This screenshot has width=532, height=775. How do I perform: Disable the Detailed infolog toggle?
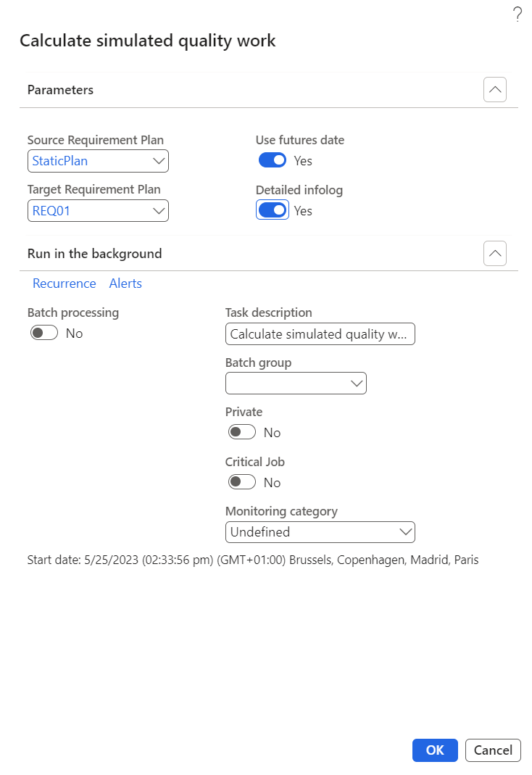click(273, 210)
